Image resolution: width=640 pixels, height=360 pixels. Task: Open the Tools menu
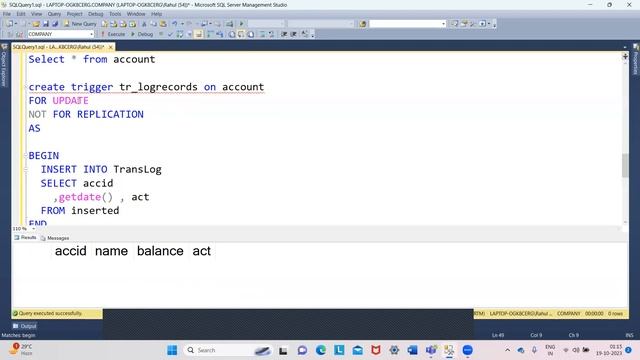(115, 14)
